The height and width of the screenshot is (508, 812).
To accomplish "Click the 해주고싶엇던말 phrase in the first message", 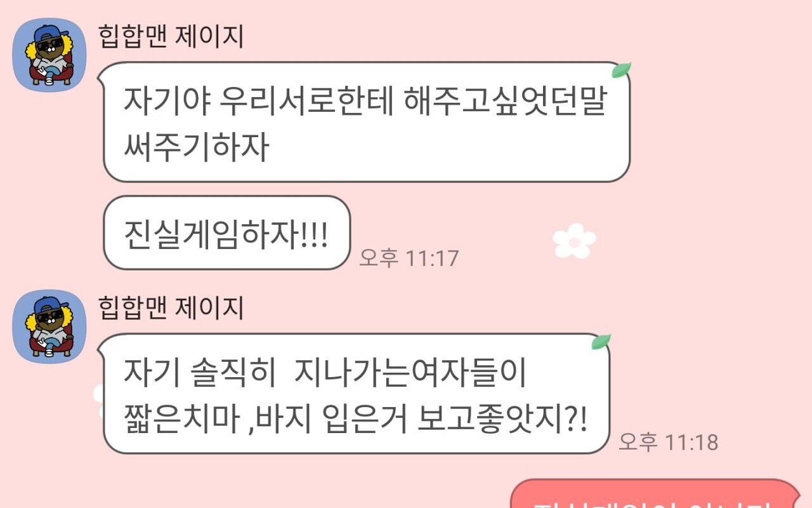I will coord(504,103).
